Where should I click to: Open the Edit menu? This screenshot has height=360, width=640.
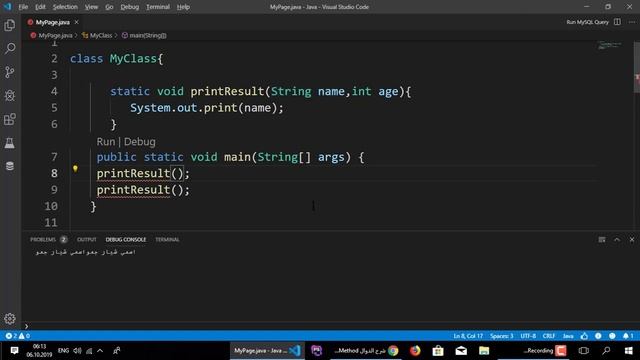point(40,7)
